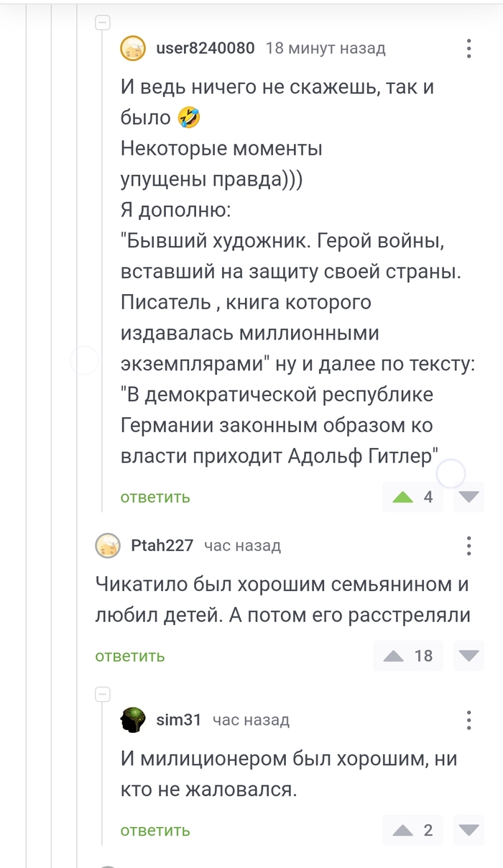Open options menu for Ptah227's comment
This screenshot has width=503, height=868.
click(x=469, y=546)
